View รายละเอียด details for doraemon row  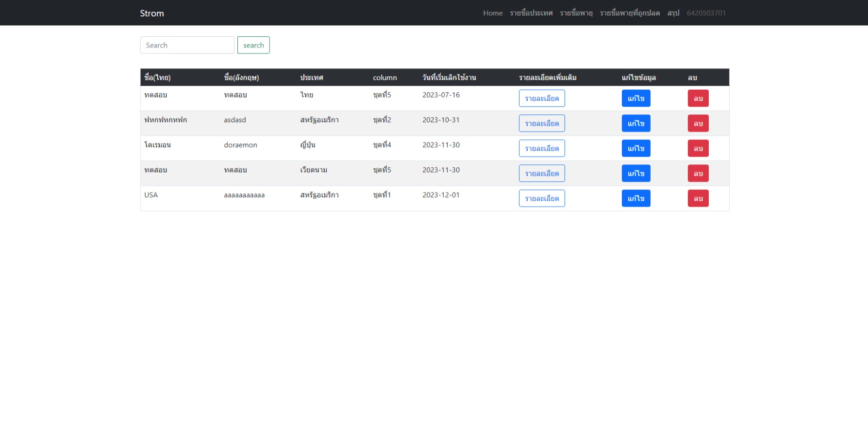tap(542, 148)
